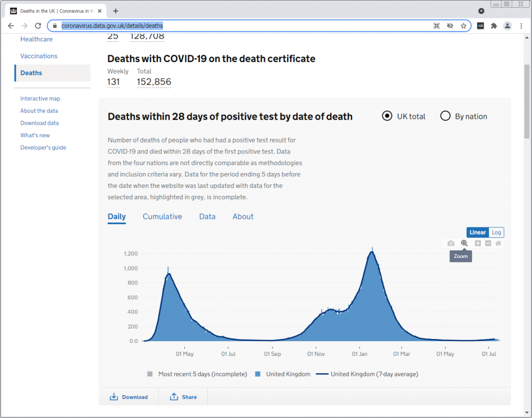Image resolution: width=532 pixels, height=418 pixels.
Task: Reload the page
Action: (38, 26)
